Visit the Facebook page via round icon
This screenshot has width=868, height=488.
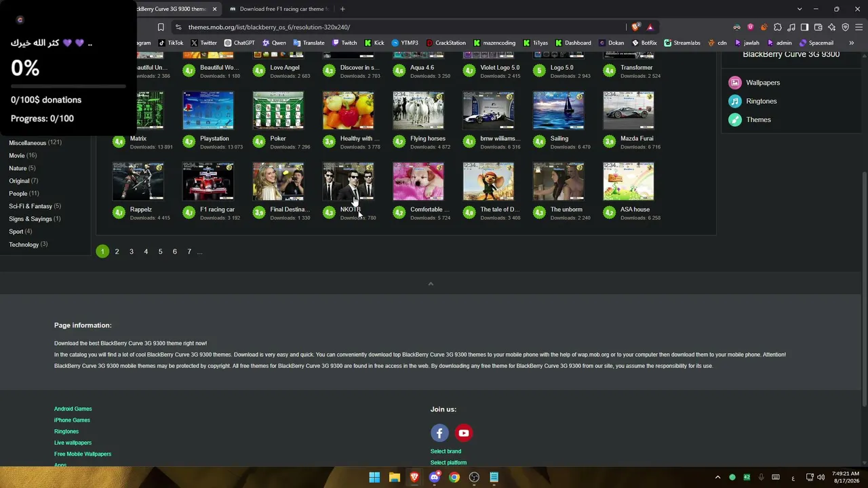click(439, 433)
